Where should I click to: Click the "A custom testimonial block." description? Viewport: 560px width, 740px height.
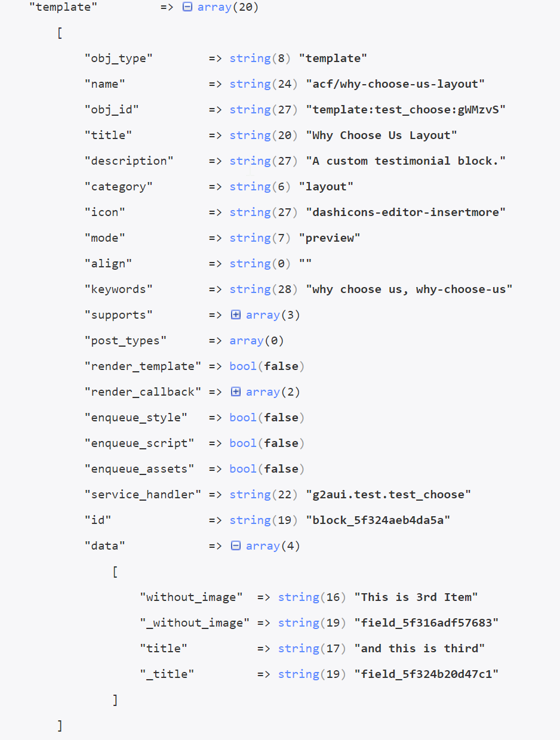tap(406, 161)
